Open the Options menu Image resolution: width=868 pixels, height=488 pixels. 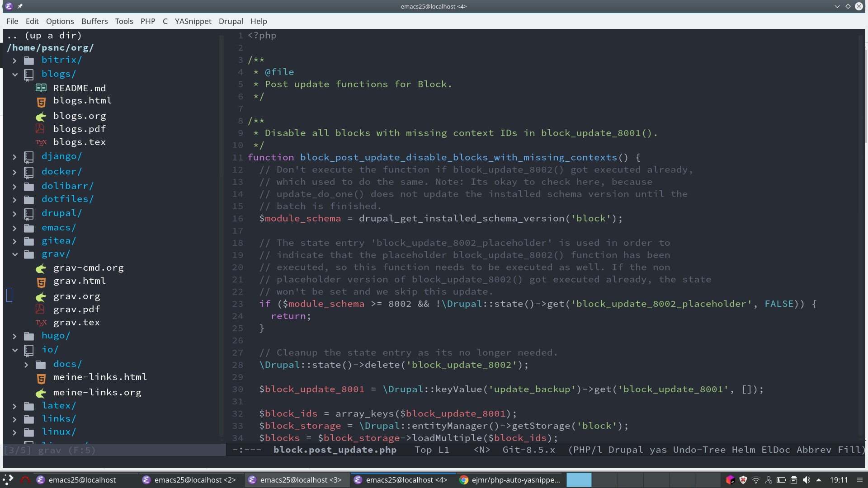[60, 21]
